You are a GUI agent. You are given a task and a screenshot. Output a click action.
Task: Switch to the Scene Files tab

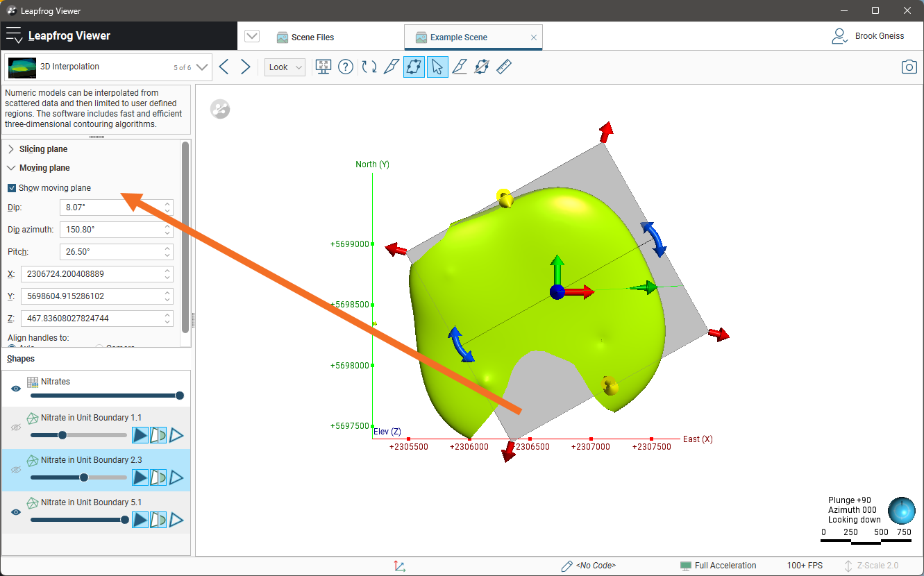point(305,37)
